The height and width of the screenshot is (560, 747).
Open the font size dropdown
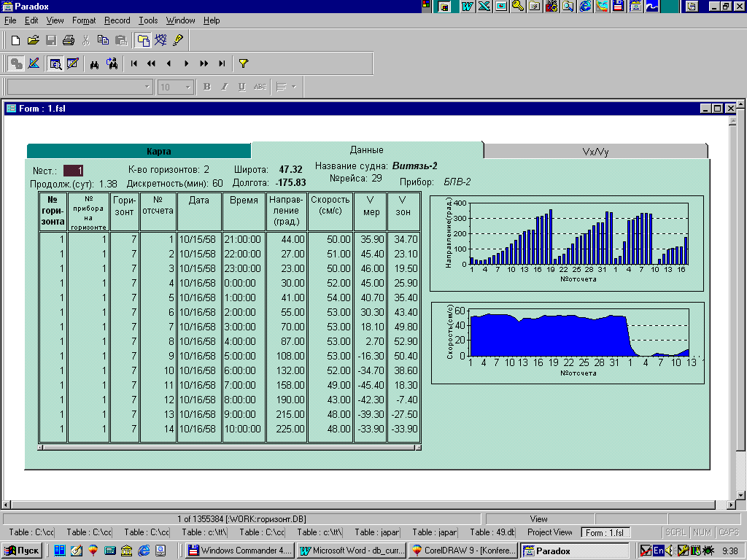click(x=187, y=87)
